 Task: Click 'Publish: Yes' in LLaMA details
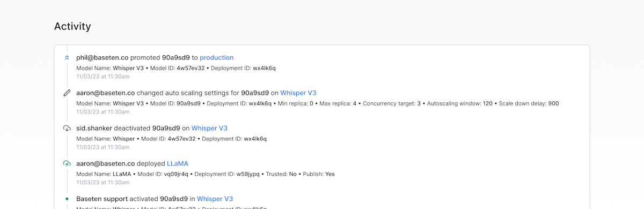319,174
